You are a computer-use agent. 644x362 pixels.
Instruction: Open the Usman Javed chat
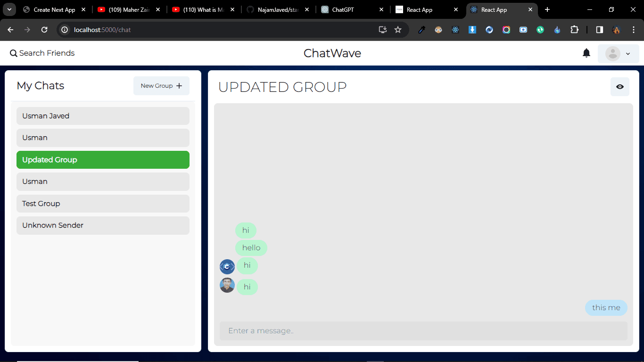pyautogui.click(x=103, y=116)
